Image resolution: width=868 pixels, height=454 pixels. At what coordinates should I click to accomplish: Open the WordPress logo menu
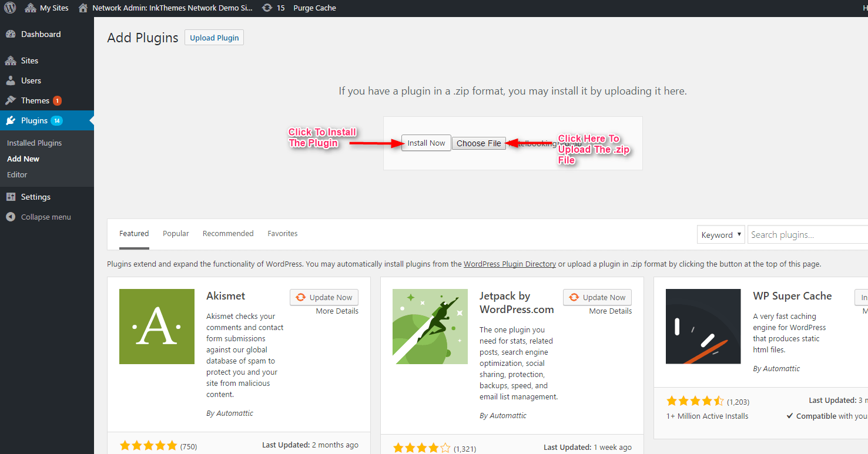(x=10, y=8)
